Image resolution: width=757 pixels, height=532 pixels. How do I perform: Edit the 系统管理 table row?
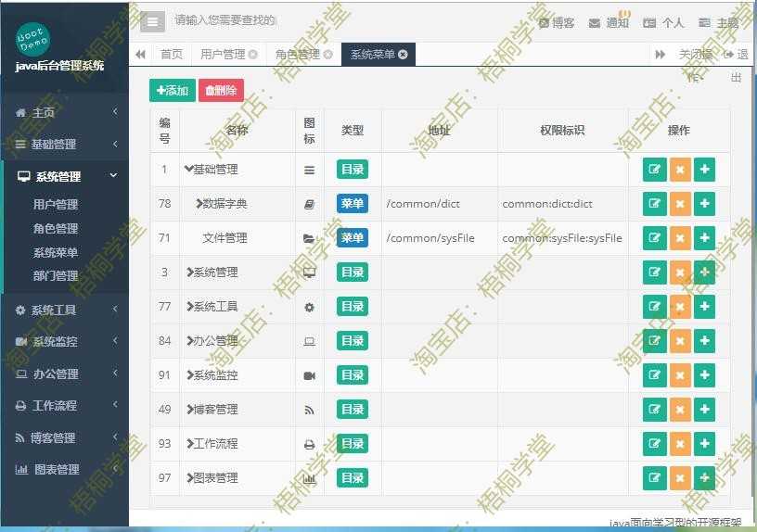pyautogui.click(x=654, y=272)
